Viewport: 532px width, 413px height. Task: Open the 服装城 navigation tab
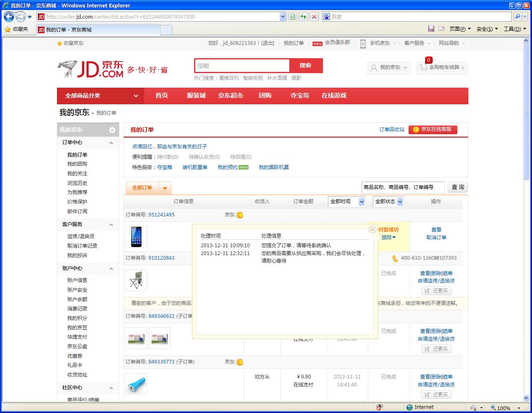(196, 96)
